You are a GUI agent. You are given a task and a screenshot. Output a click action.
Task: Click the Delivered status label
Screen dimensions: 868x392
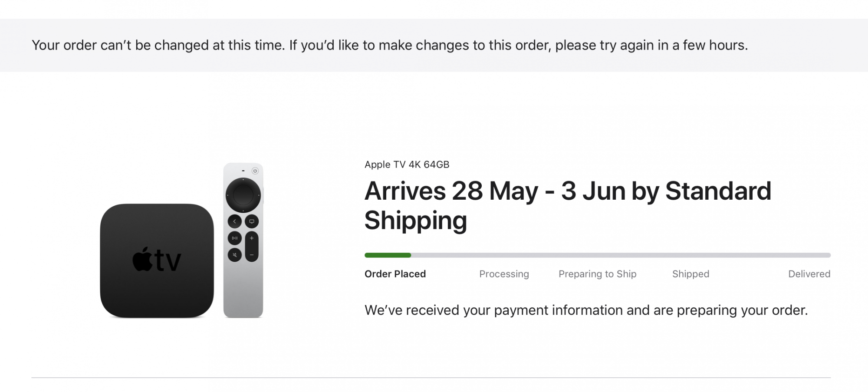coord(809,274)
